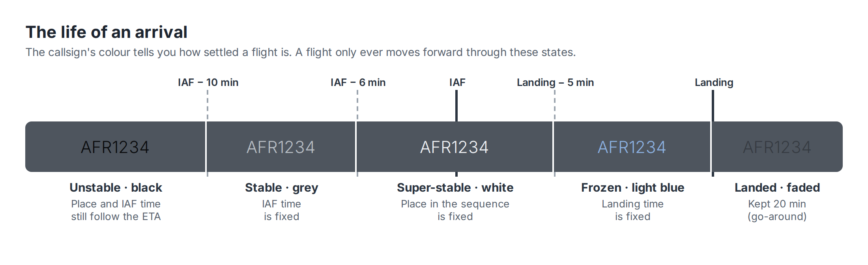The height and width of the screenshot is (265, 868).
Task: Click the 'IAF – 10 min' marker label
Action: pos(208,82)
